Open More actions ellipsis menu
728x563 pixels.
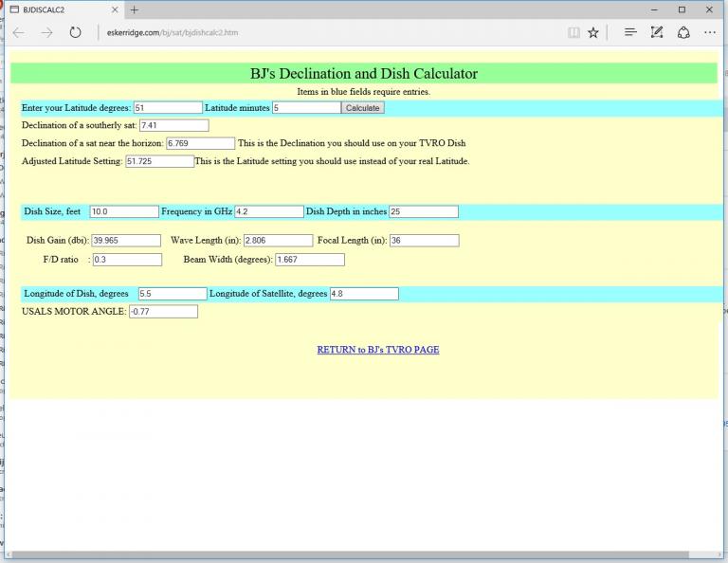[710, 32]
